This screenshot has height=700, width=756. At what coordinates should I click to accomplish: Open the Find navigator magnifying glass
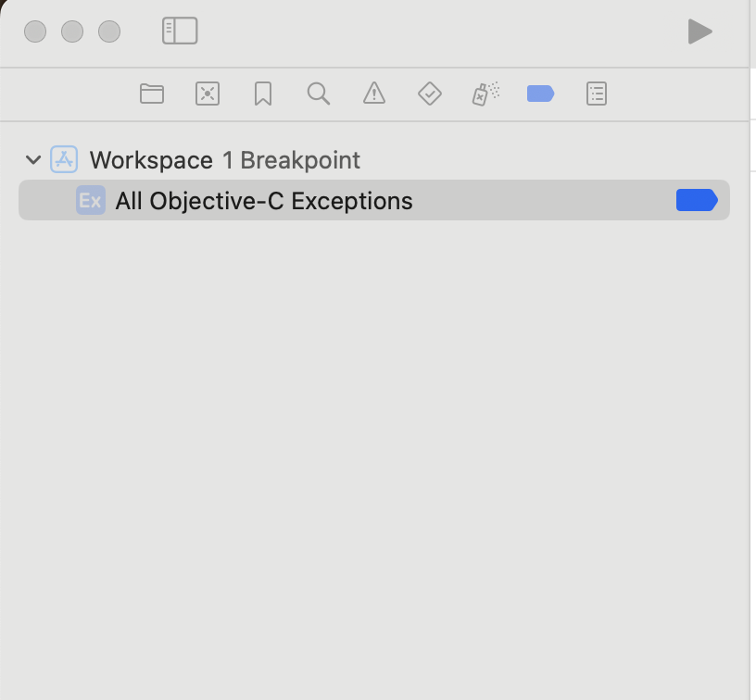(x=319, y=94)
